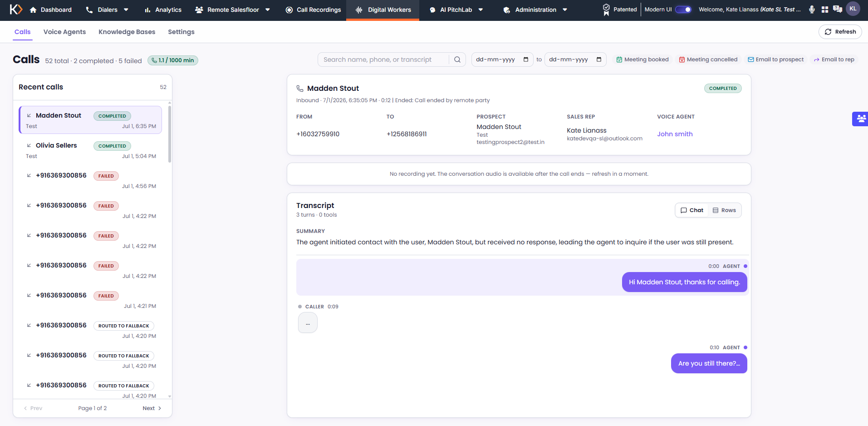868x426 pixels.
Task: Click the +16032759910 from number
Action: [x=318, y=134]
